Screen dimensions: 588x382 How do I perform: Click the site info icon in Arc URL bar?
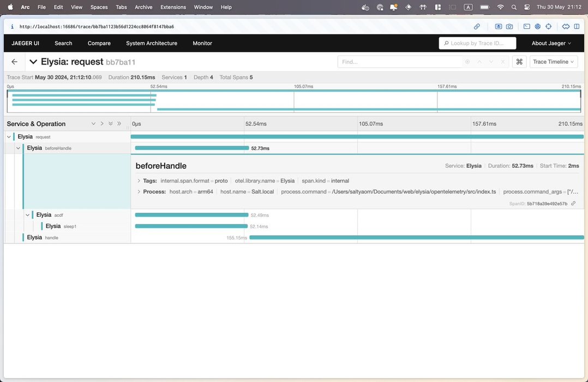pos(12,27)
